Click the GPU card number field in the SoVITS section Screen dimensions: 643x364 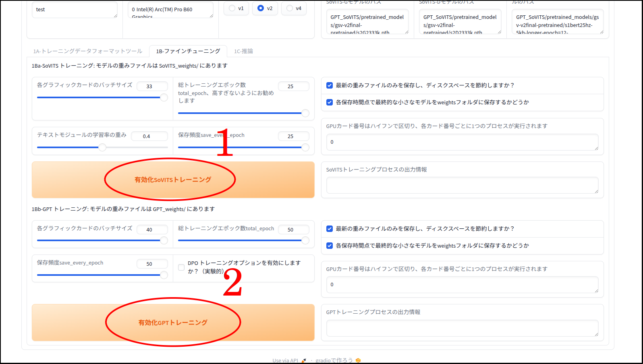462,142
